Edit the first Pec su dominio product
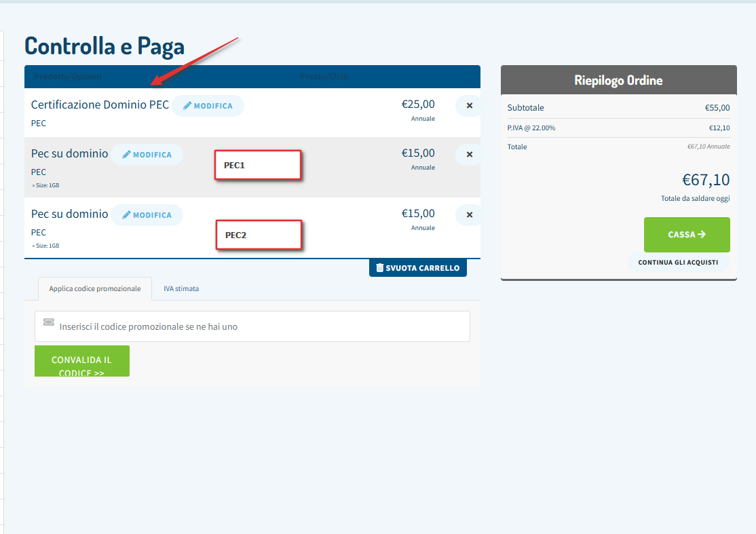This screenshot has height=534, width=756. [x=147, y=154]
